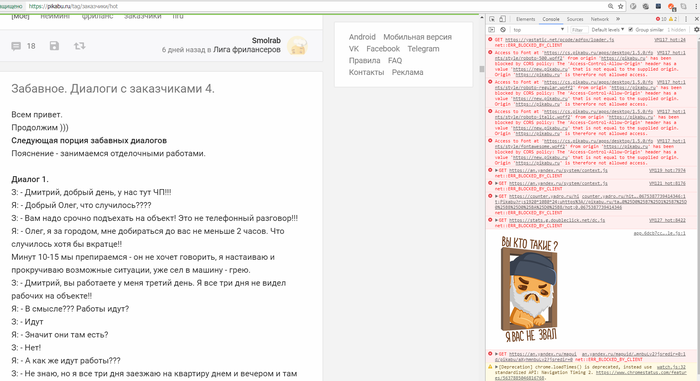Toggle the Group similar checkbox
The image size is (700, 381).
pos(631,29)
